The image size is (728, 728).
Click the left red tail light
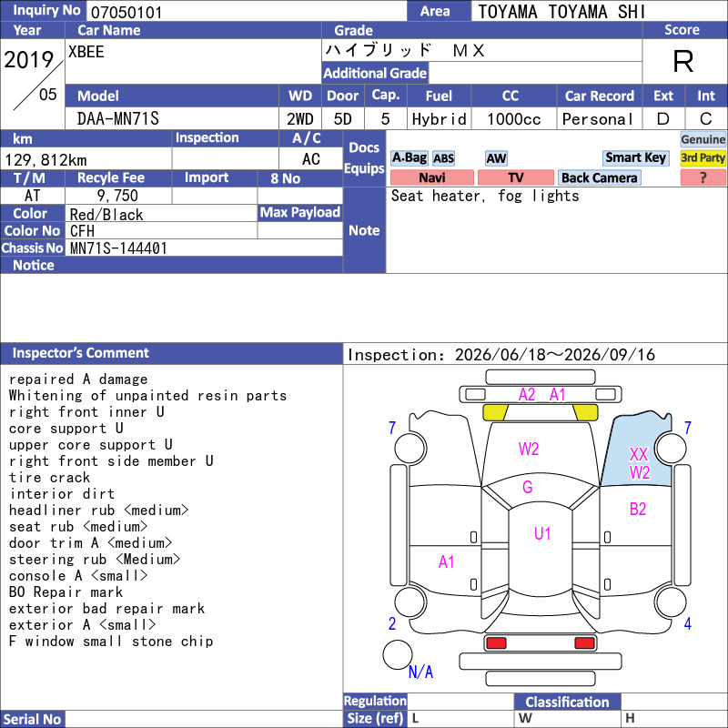496,643
